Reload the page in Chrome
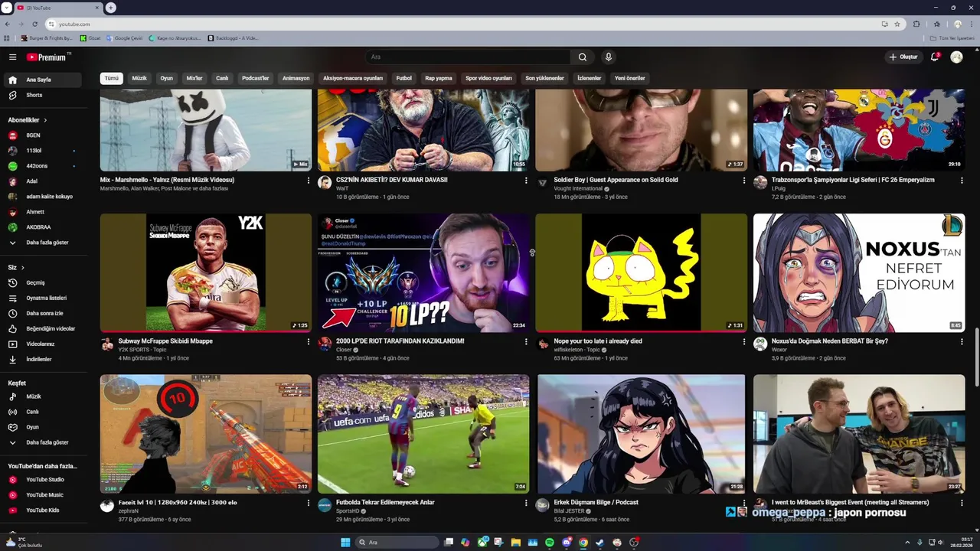Viewport: 980px width, 551px height. [34, 24]
